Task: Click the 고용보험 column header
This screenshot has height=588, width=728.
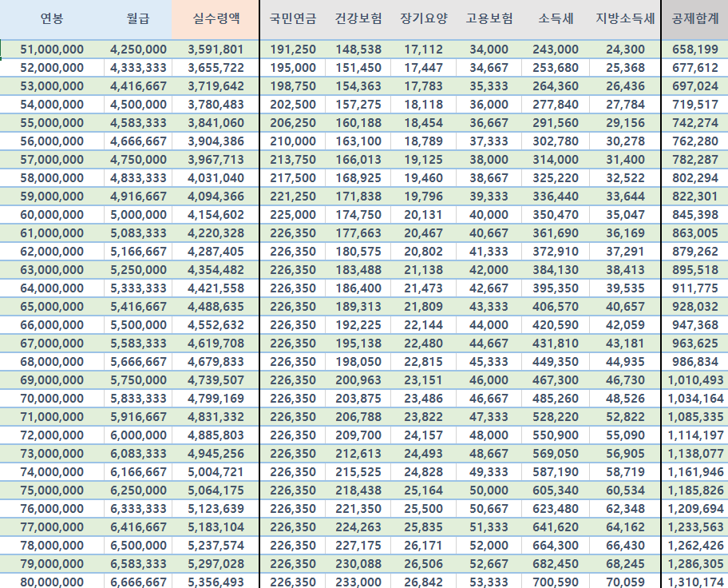Action: pos(489,18)
